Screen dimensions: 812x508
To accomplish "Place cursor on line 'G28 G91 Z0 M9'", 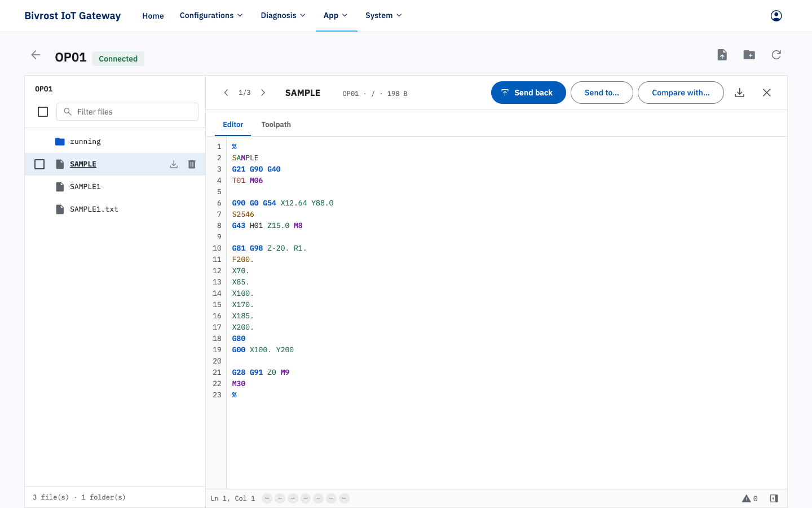I will tap(261, 373).
